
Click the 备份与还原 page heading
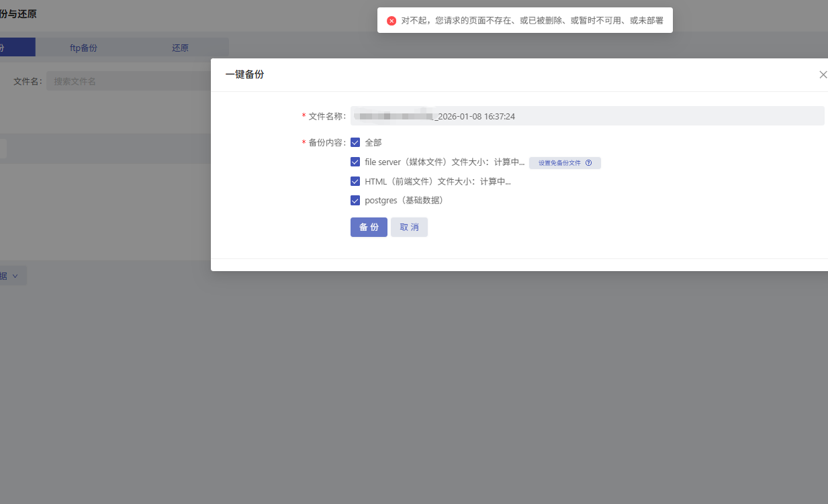[18, 13]
